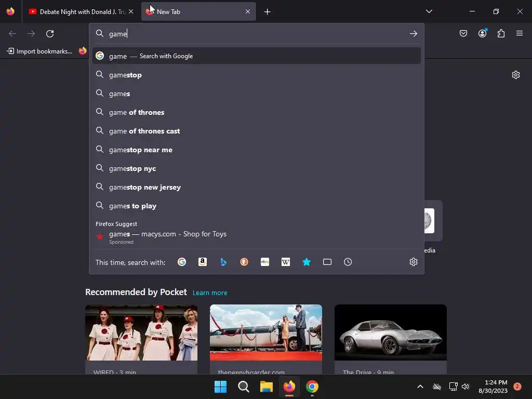Select the New Tab tab
This screenshot has width=532, height=399.
(198, 12)
